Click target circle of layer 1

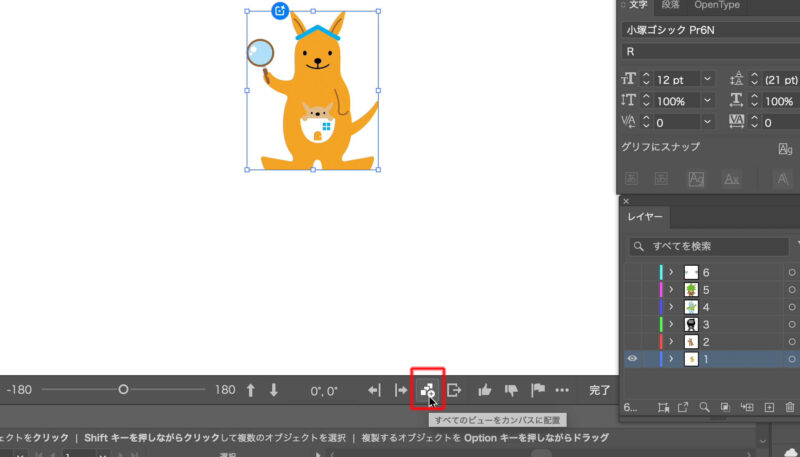792,359
